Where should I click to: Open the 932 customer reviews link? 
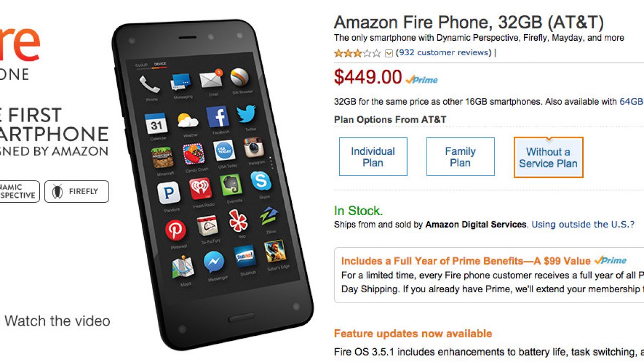click(x=444, y=52)
